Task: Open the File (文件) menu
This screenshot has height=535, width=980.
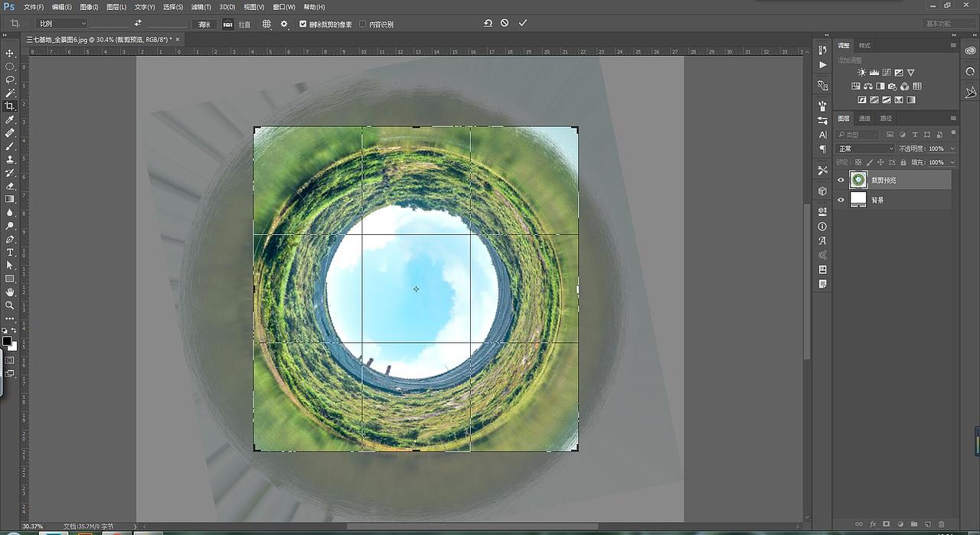Action: click(34, 7)
